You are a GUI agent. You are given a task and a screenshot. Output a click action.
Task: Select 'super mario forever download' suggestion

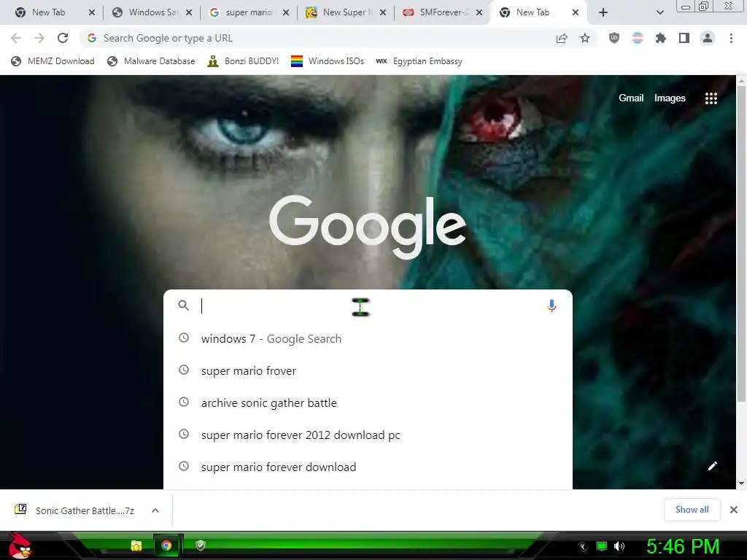pyautogui.click(x=368, y=467)
